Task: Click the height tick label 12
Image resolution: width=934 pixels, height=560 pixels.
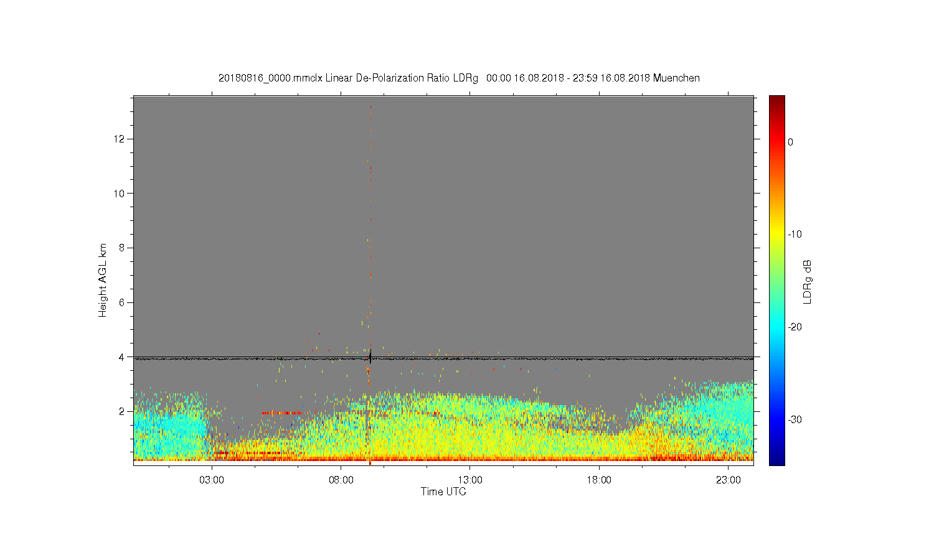Action: pos(120,139)
